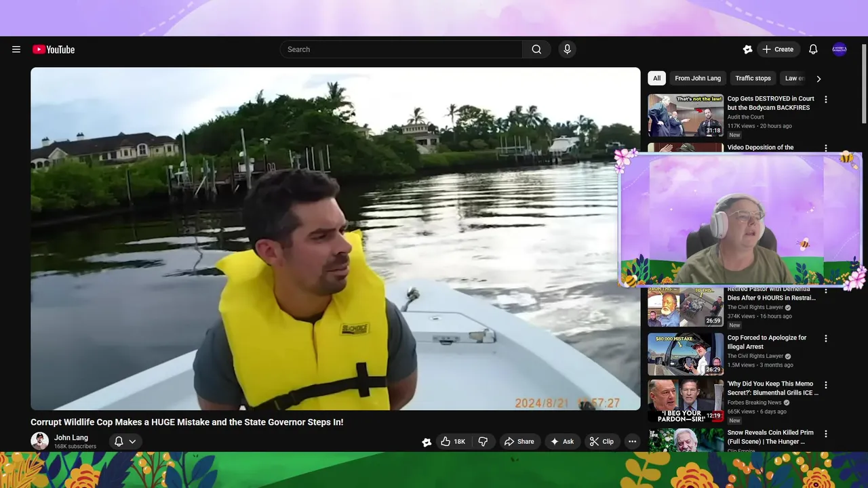
Task: Open Cop Forced to Apologize thumbnail
Action: [686, 354]
